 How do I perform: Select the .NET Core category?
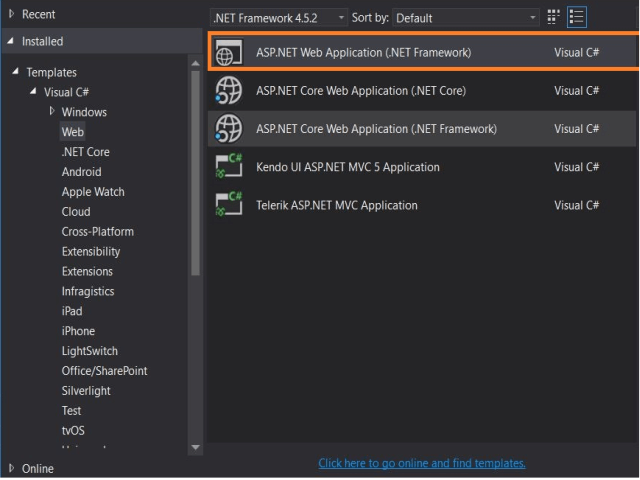tap(86, 152)
